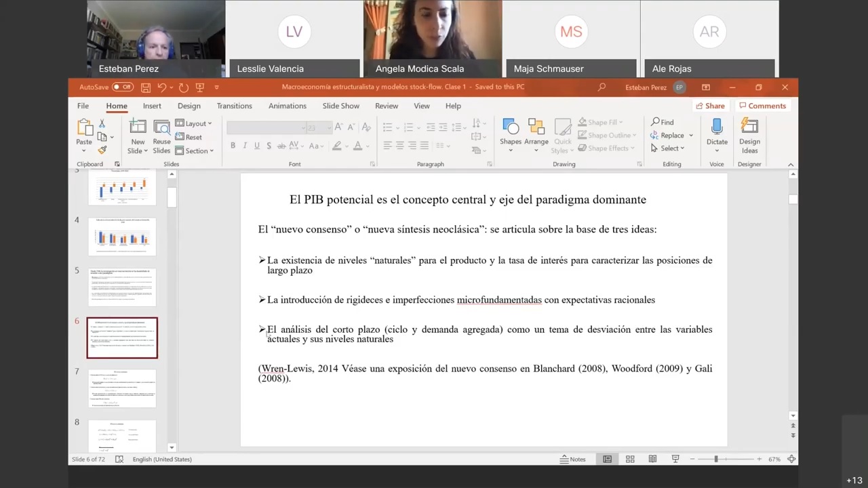The height and width of the screenshot is (488, 868).
Task: Open the Select dropdown in Editing
Action: click(x=668, y=148)
